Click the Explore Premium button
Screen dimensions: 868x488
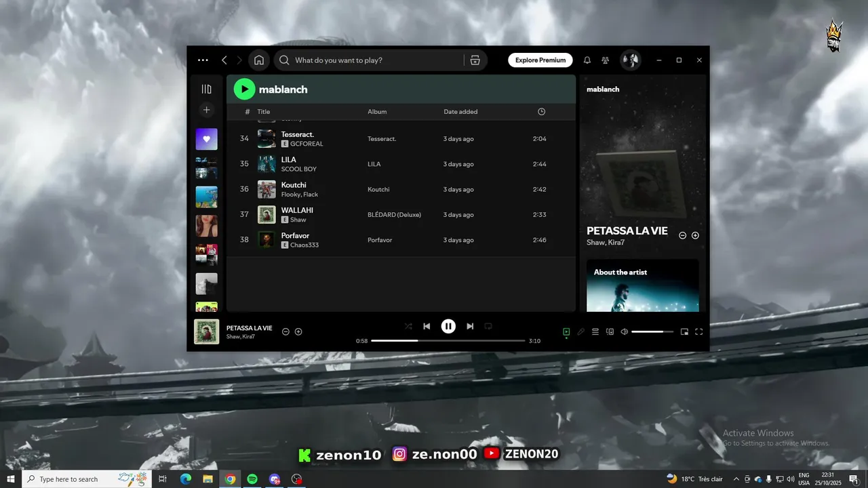point(540,60)
